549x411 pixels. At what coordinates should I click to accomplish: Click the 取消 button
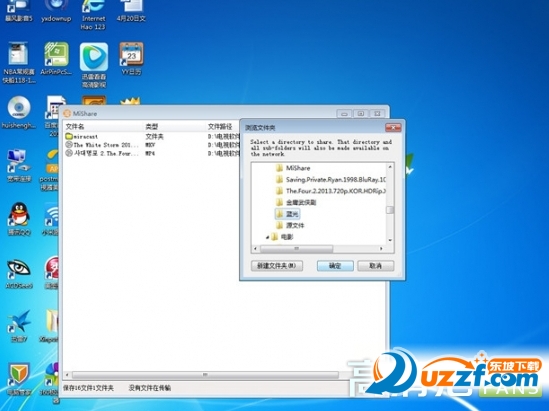click(376, 266)
